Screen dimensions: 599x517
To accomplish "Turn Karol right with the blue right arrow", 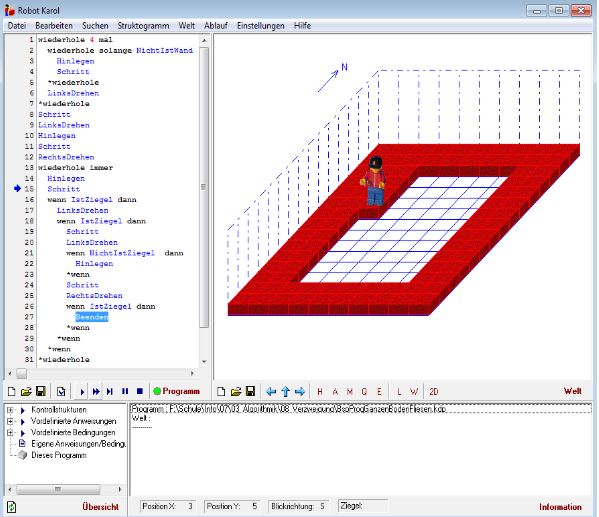I will 300,392.
